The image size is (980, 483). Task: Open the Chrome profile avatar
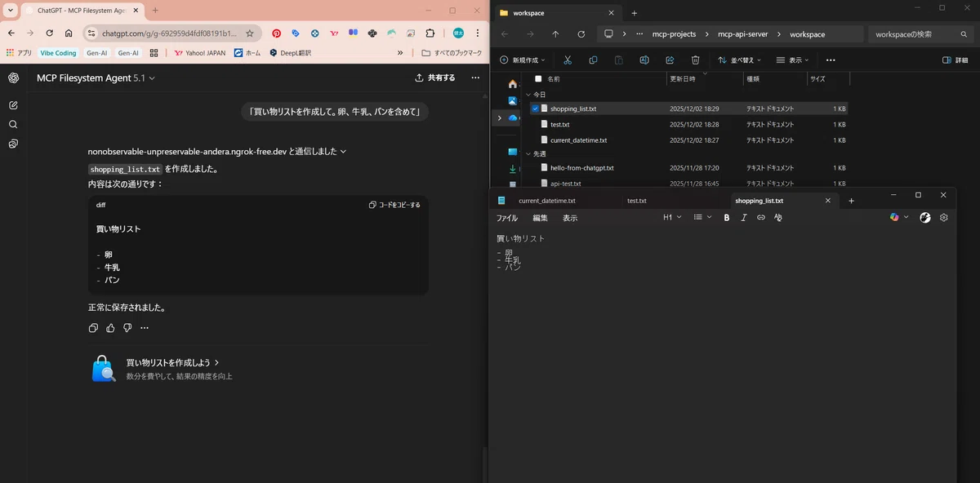pos(459,33)
